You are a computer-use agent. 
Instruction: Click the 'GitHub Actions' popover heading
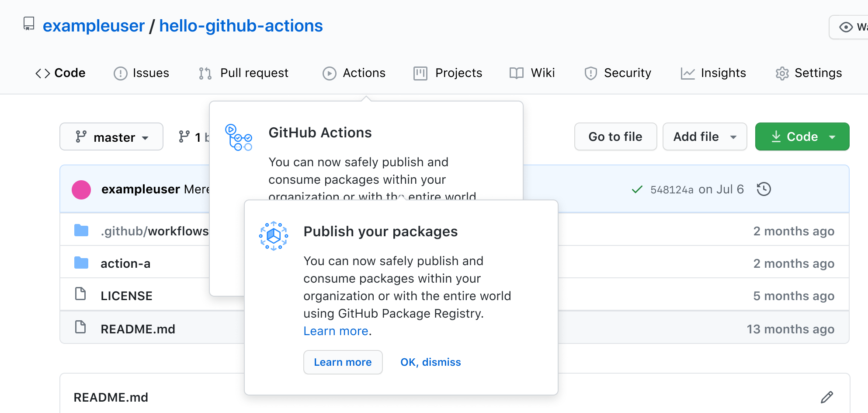(320, 133)
